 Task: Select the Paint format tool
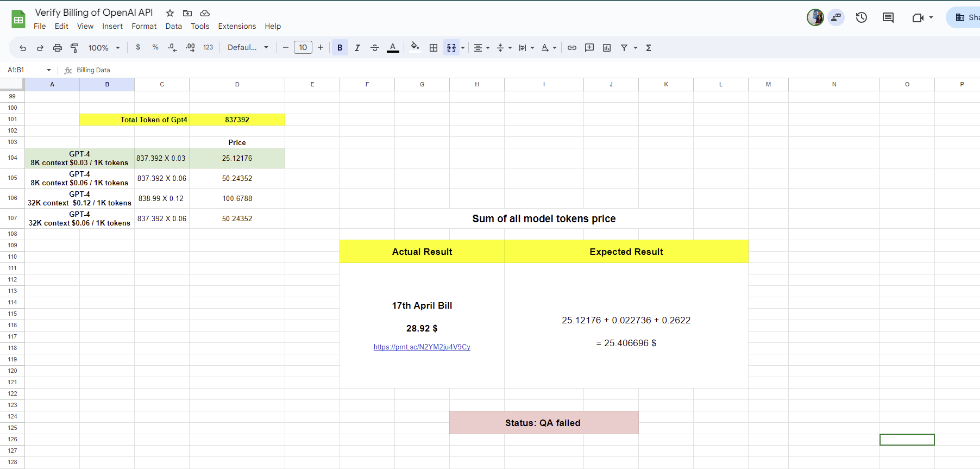pyautogui.click(x=75, y=48)
